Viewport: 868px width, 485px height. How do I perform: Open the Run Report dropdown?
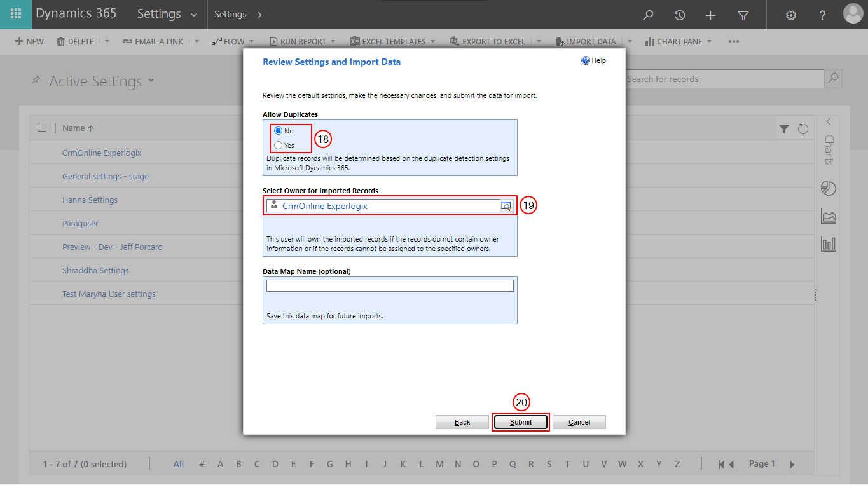coord(333,42)
